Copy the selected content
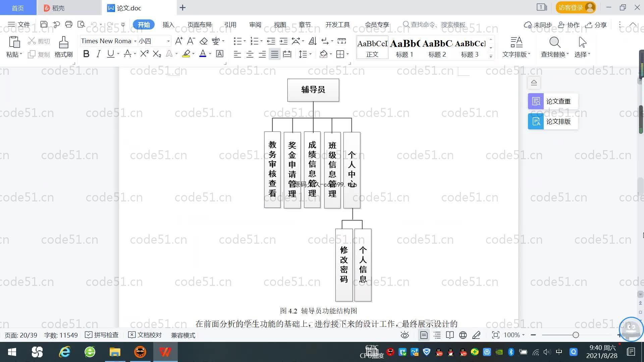This screenshot has height=362, width=644. pos(39,54)
